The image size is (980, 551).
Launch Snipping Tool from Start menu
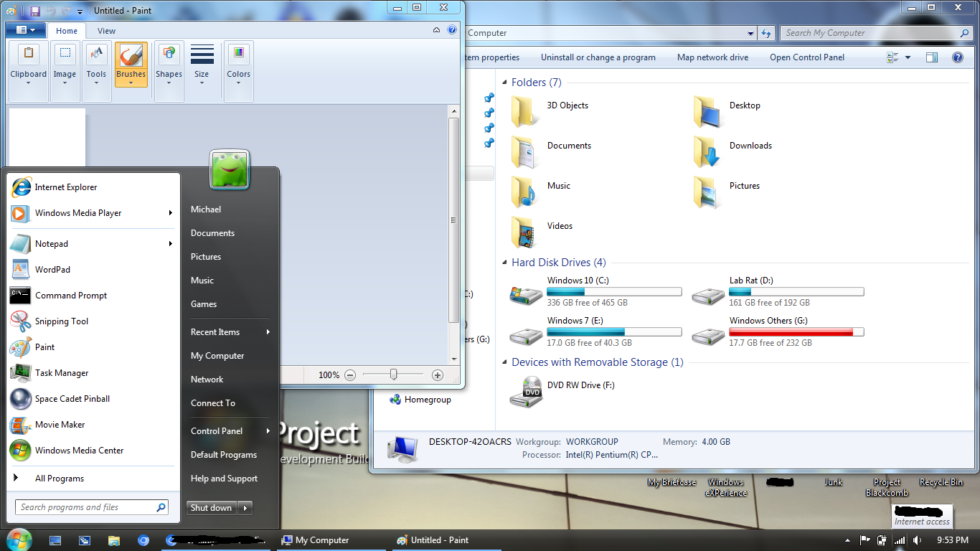(93, 321)
